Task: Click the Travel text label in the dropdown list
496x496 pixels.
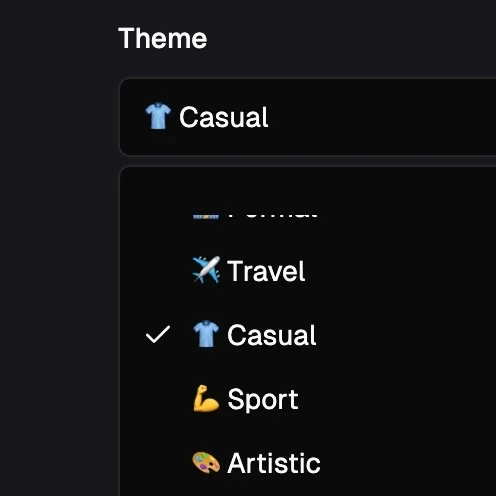Action: [x=266, y=271]
